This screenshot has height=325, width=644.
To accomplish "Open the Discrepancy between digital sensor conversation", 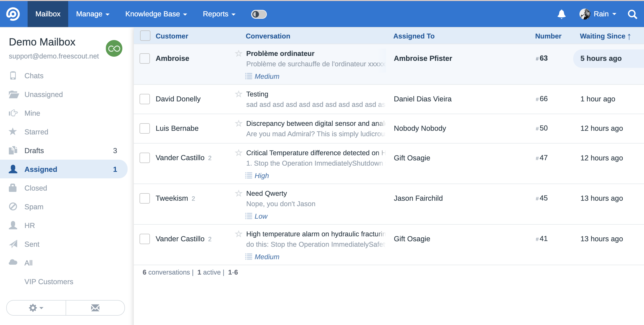I will pyautogui.click(x=315, y=123).
